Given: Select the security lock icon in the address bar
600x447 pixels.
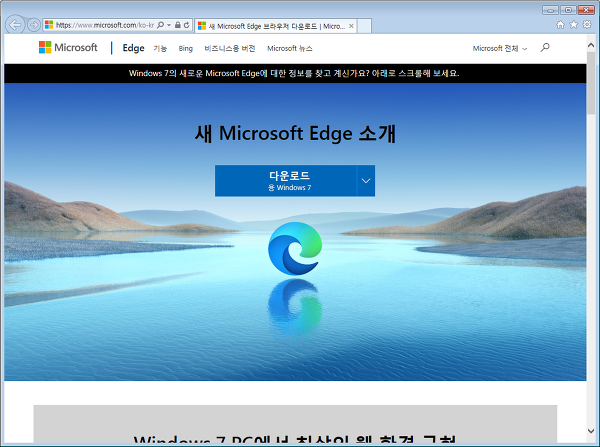Looking at the screenshot, I should 178,25.
